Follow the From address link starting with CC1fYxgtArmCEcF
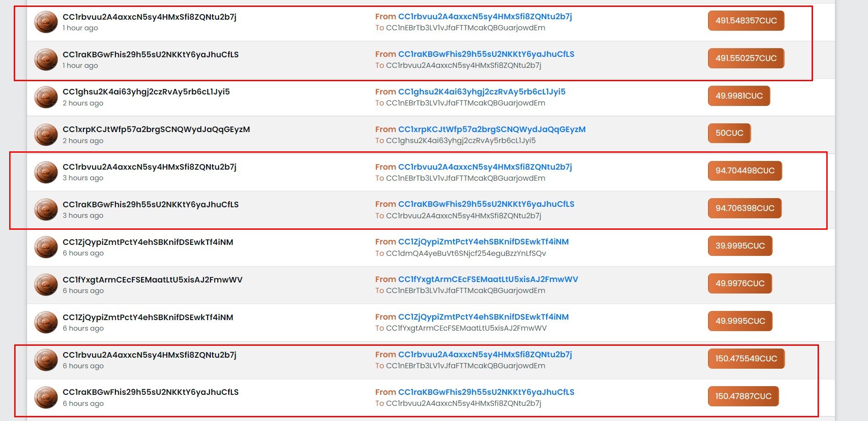This screenshot has width=868, height=421. [488, 279]
